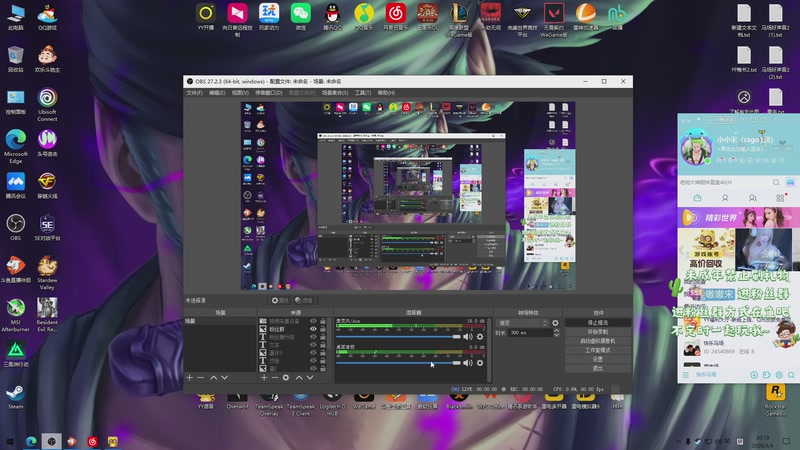Click Properties button above sources panel

280,301
